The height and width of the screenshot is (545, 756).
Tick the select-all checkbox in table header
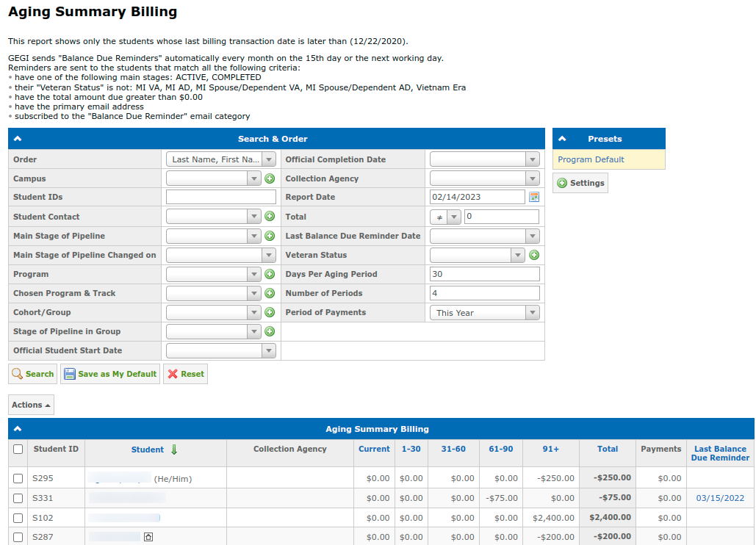(x=18, y=449)
